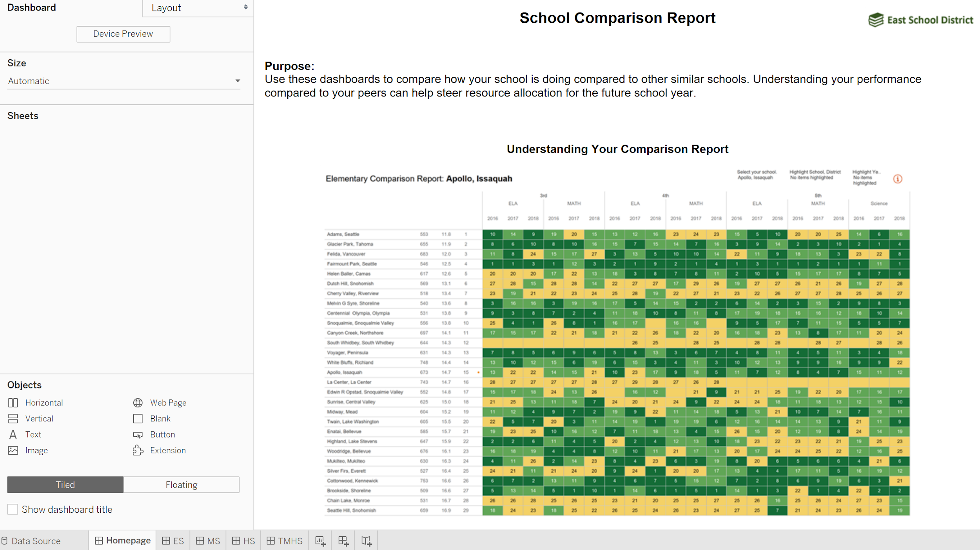Click the Elementary Comparison Report title
The image size is (980, 550).
pos(419,179)
